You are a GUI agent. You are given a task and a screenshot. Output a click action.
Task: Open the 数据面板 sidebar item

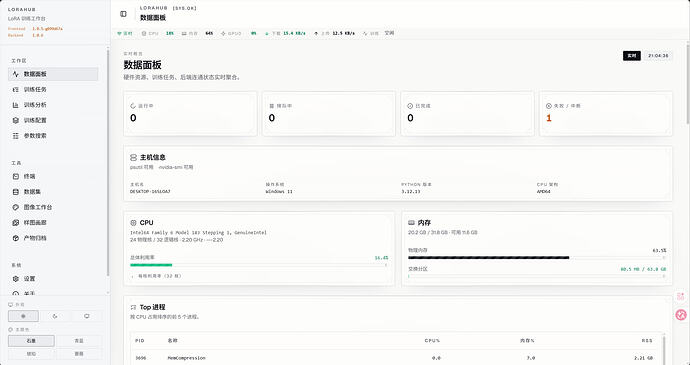click(x=53, y=74)
